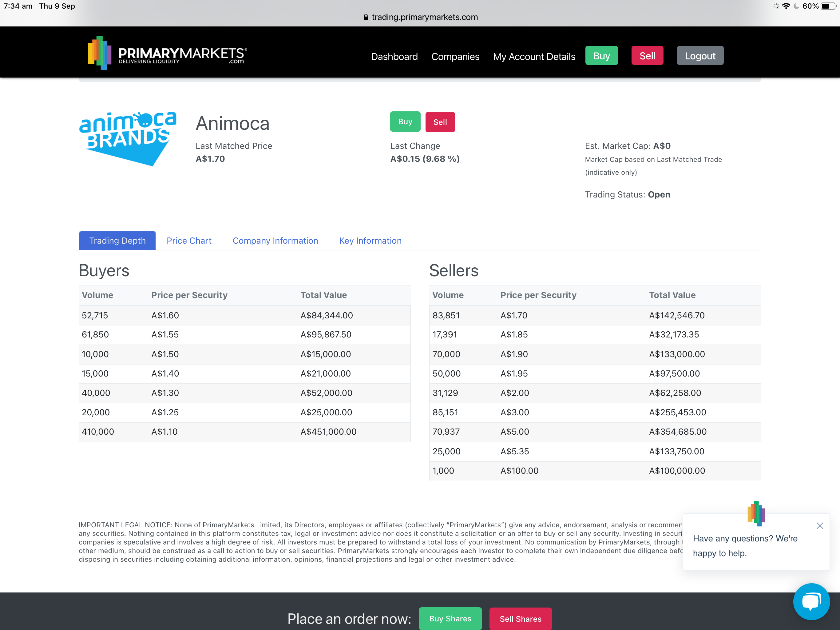
Task: Click buyer total A$451,000.00
Action: pos(328,431)
